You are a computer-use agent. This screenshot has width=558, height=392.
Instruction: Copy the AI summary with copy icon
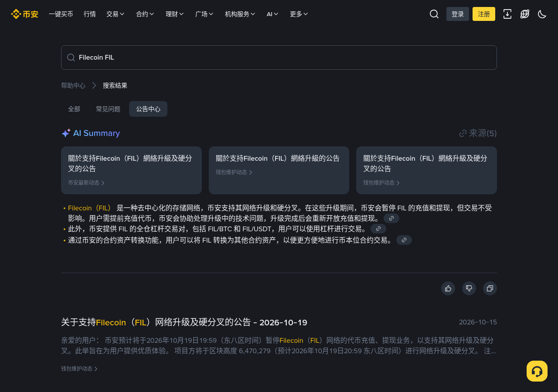tap(490, 288)
